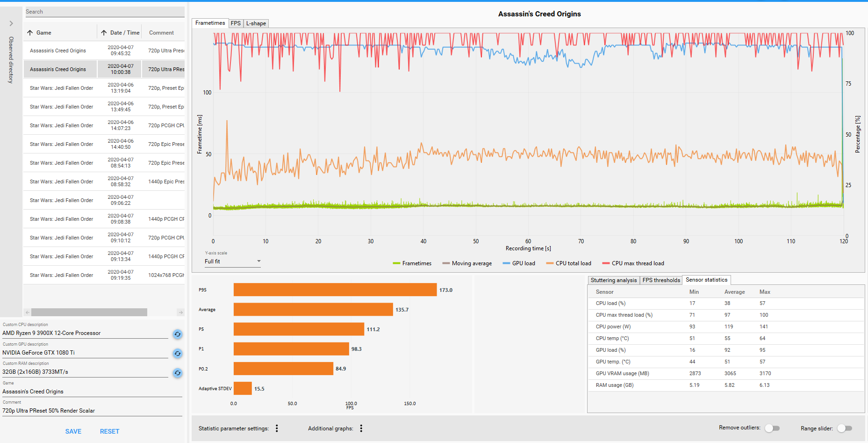
Task: Toggle Frametimes series in chart legend
Action: (412, 263)
